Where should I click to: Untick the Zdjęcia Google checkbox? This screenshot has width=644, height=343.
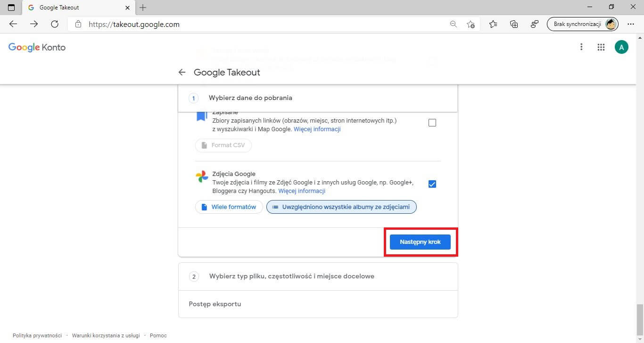tap(432, 184)
